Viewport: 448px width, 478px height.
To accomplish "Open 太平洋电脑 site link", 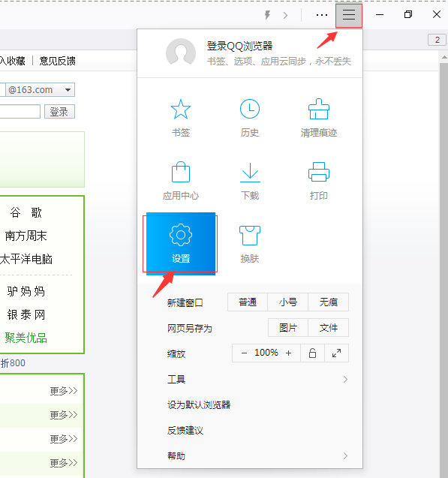I will tap(26, 259).
